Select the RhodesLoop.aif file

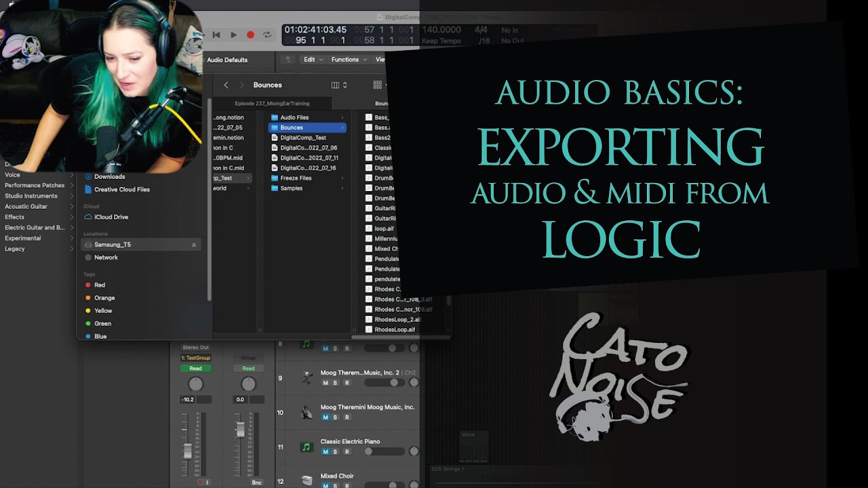pyautogui.click(x=391, y=329)
